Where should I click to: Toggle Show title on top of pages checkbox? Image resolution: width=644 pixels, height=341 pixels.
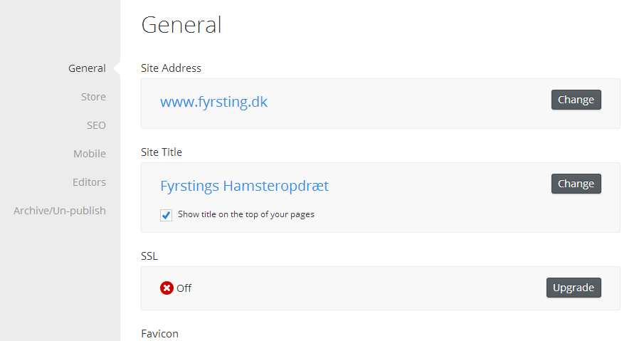(x=166, y=215)
